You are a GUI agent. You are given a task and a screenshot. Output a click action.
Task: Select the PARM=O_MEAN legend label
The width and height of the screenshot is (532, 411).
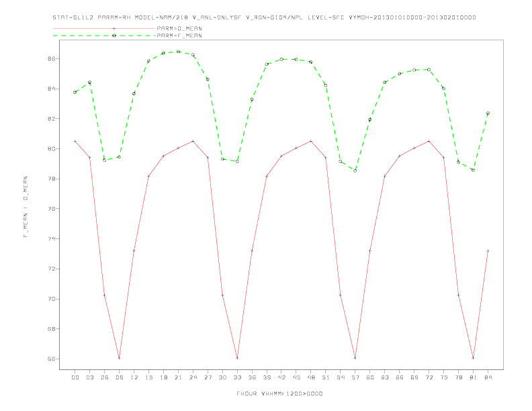point(179,28)
